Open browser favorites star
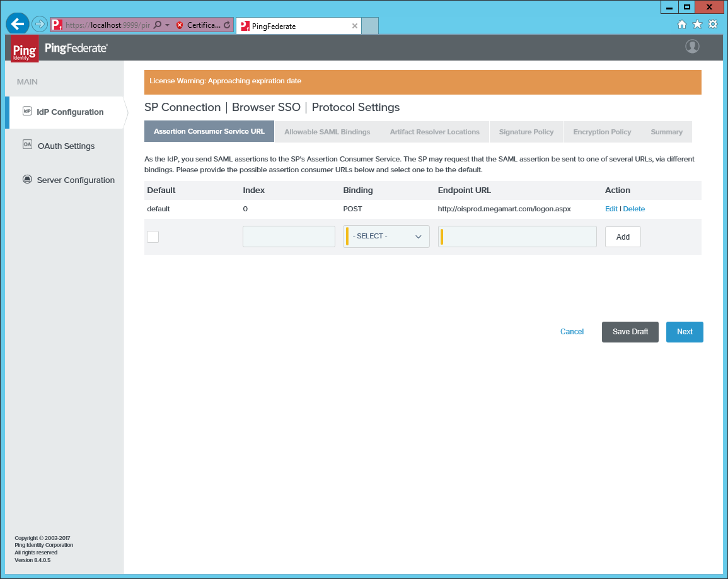The height and width of the screenshot is (579, 728). click(697, 24)
